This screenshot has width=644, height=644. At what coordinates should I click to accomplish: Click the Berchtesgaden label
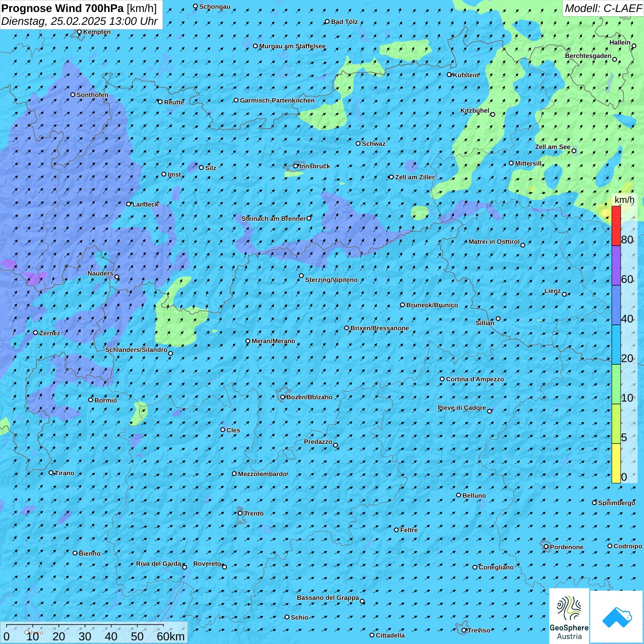coord(588,56)
